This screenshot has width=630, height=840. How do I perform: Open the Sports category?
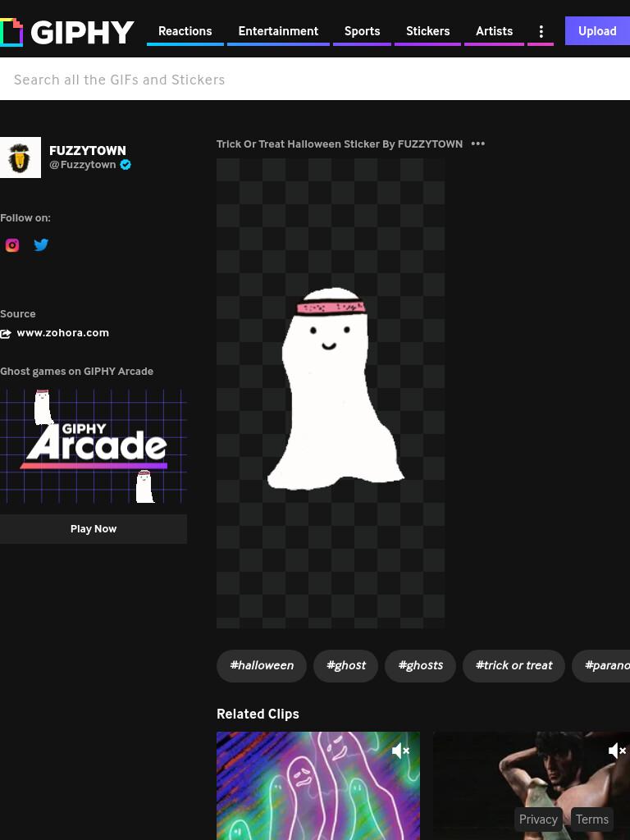[x=362, y=31]
